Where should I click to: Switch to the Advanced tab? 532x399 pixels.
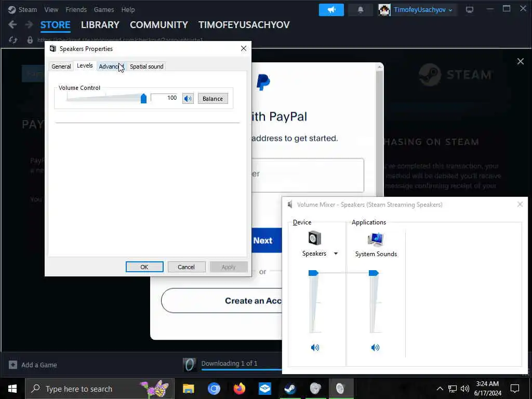pos(111,66)
